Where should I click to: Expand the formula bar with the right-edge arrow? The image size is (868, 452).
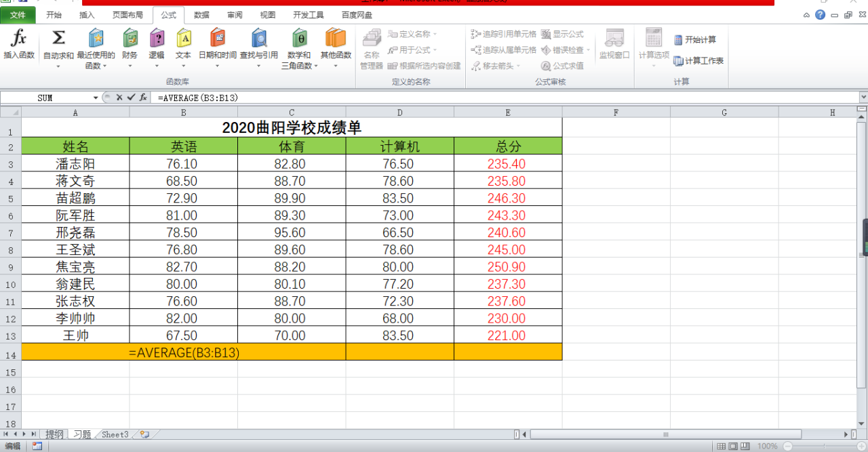pos(863,98)
